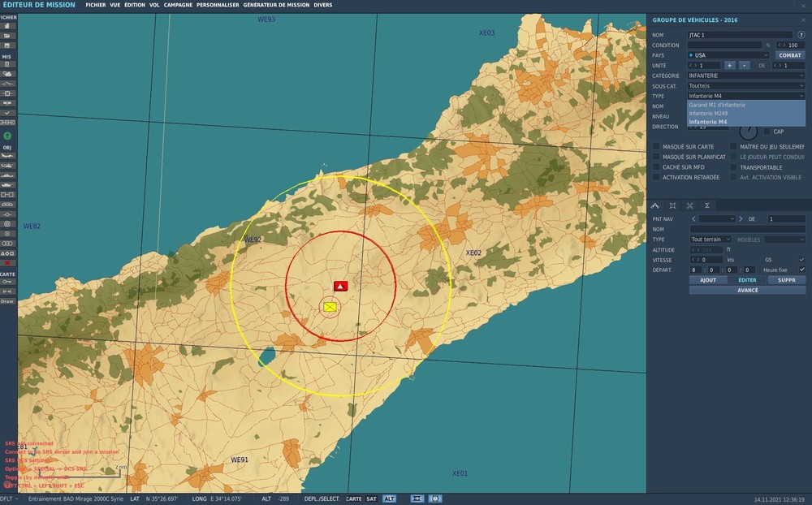Adjust the DIRECTION heading dial
The width and height of the screenshot is (812, 505).
749,132
